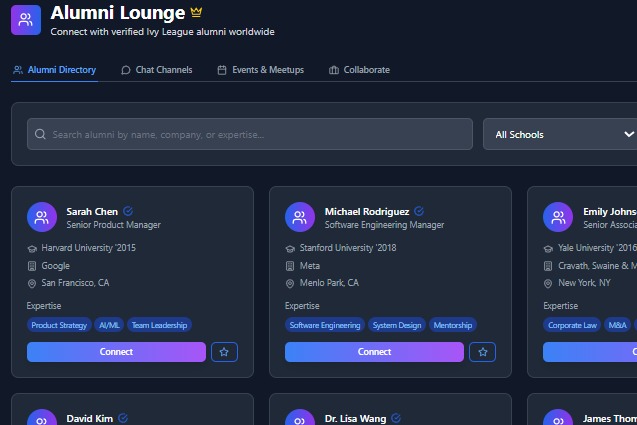
Task: Click David Kim's verified badge
Action: click(123, 418)
